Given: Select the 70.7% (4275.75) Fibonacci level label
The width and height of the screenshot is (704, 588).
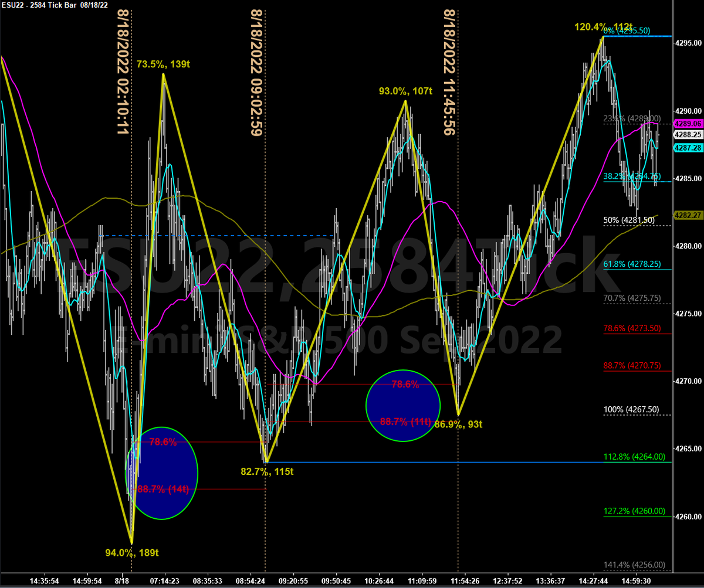Looking at the screenshot, I should click(633, 298).
